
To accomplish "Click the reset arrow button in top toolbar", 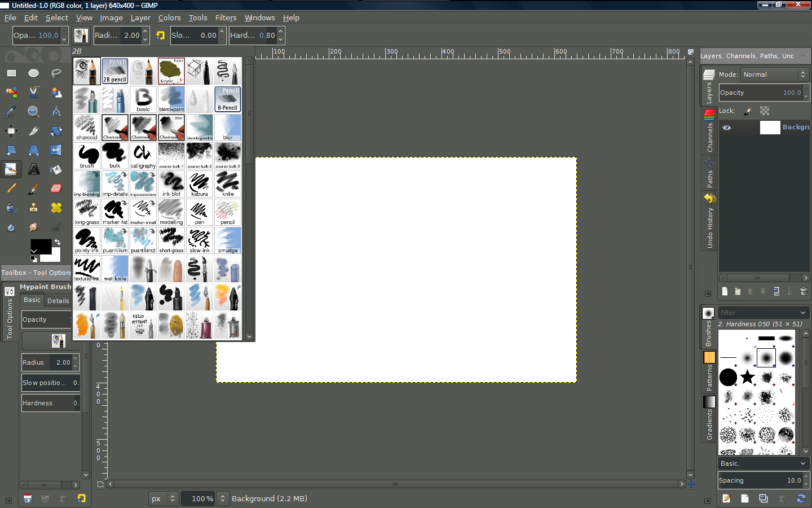I will 160,36.
